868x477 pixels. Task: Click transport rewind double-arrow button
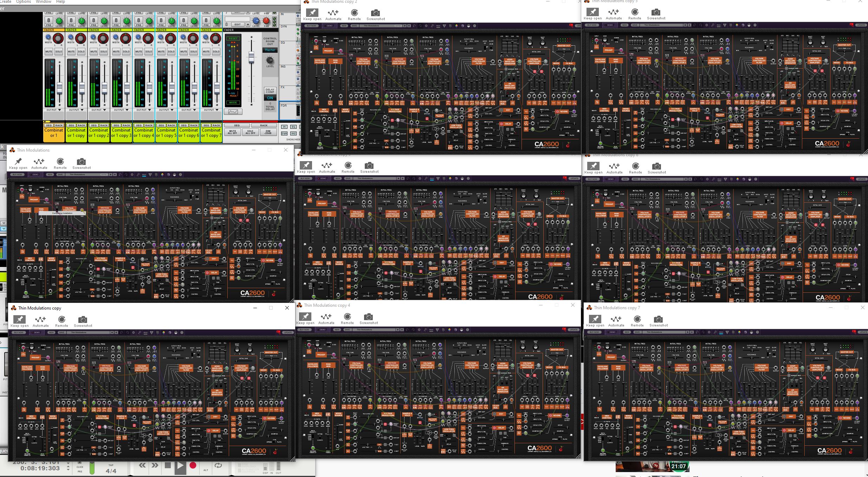pos(142,465)
